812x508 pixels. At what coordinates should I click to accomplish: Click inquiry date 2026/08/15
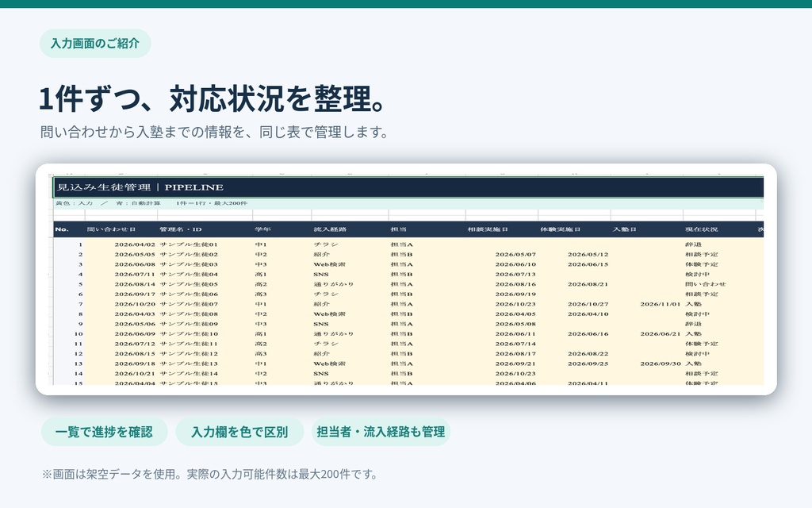point(135,353)
